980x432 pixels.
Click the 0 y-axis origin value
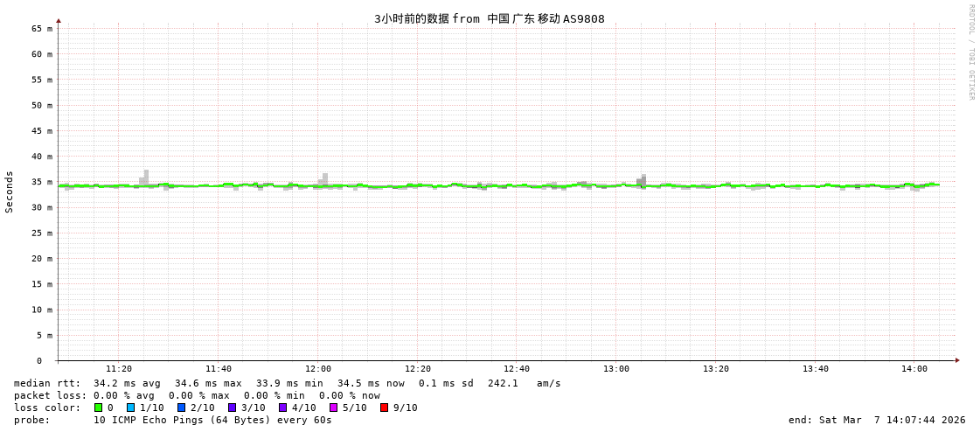[x=38, y=361]
